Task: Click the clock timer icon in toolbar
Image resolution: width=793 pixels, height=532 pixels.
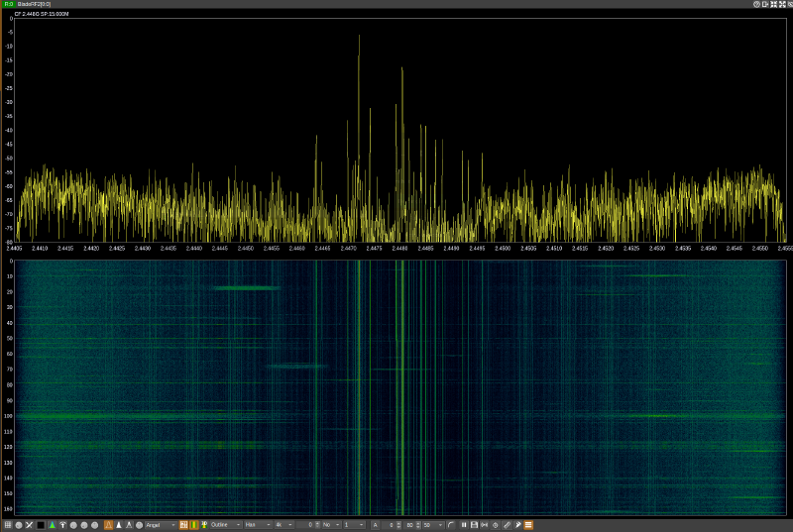Action: click(495, 524)
